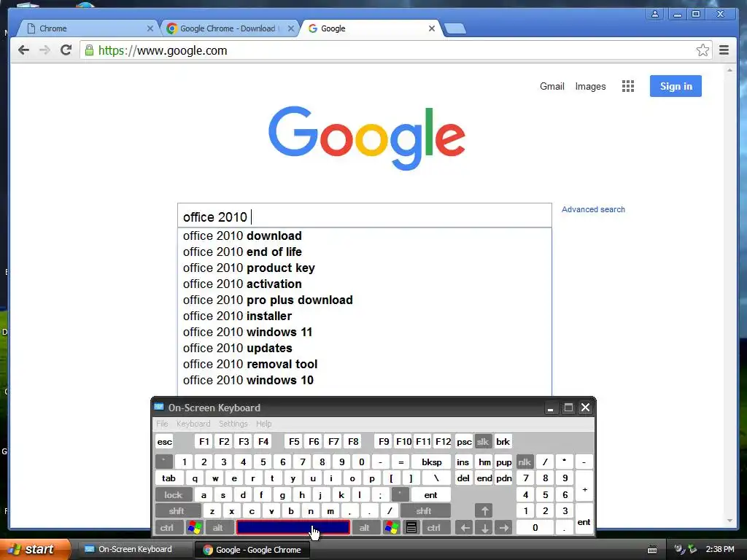Open the Help menu in On-Screen Keyboard
This screenshot has width=747, height=560.
coord(263,424)
